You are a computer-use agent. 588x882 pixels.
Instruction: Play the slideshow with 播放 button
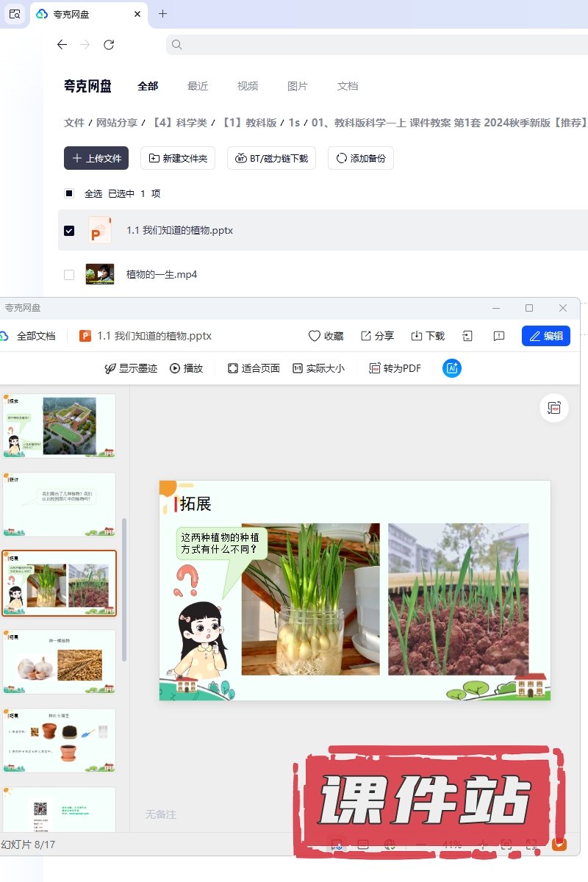pyautogui.click(x=186, y=368)
